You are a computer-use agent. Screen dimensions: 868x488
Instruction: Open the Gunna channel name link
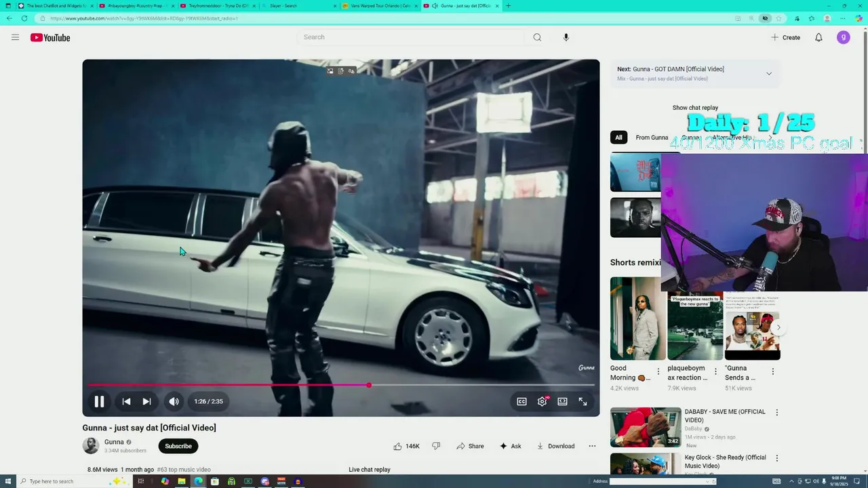[x=114, y=442]
